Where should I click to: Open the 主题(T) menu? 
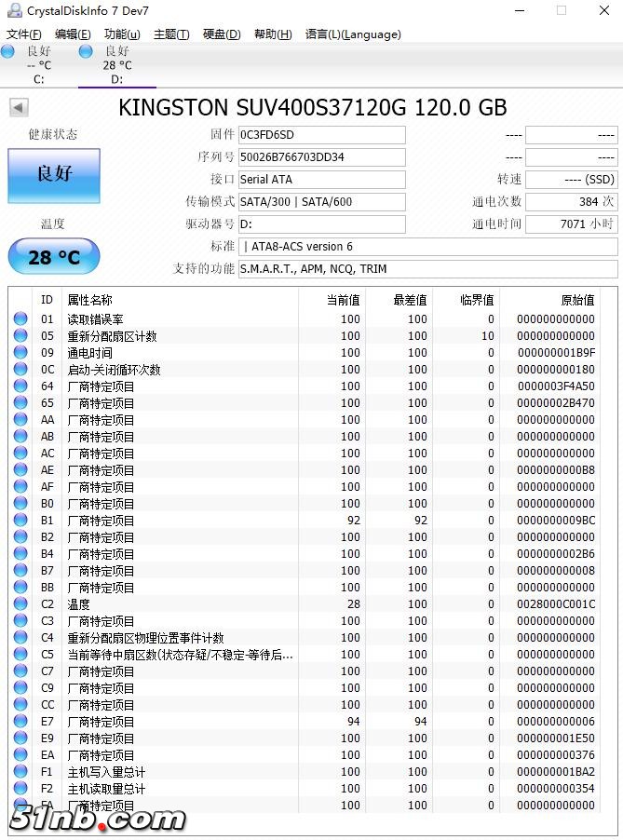[x=171, y=34]
